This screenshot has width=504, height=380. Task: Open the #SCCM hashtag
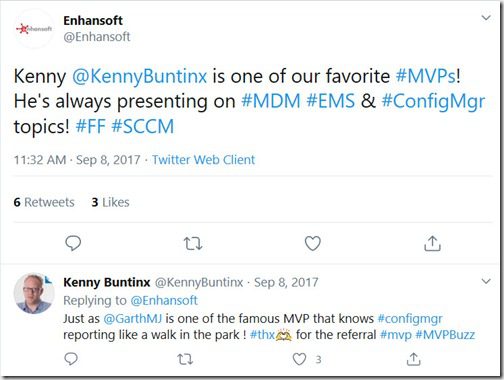(x=143, y=127)
